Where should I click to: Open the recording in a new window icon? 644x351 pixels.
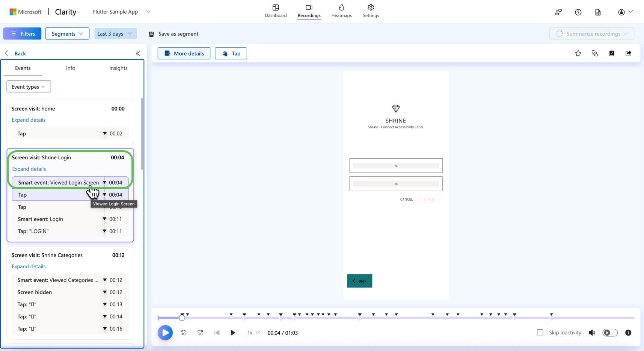612,53
